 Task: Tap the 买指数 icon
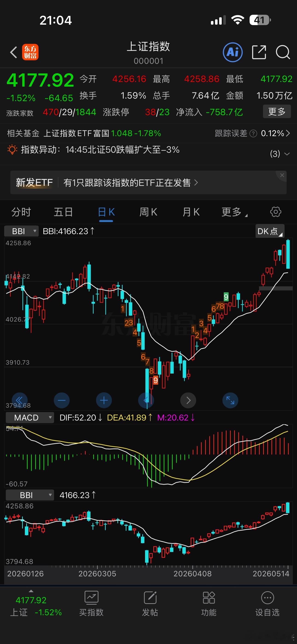[91, 598]
